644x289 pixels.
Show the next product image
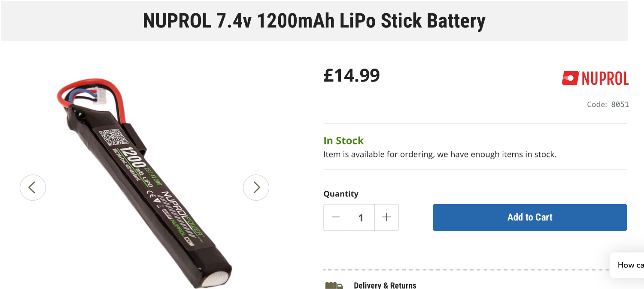tap(256, 187)
